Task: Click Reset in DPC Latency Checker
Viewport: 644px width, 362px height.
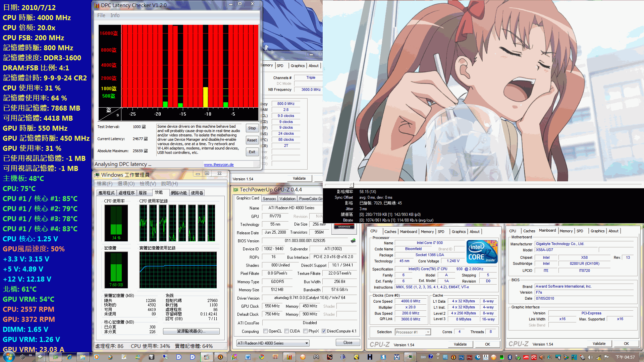Action: [x=252, y=140]
